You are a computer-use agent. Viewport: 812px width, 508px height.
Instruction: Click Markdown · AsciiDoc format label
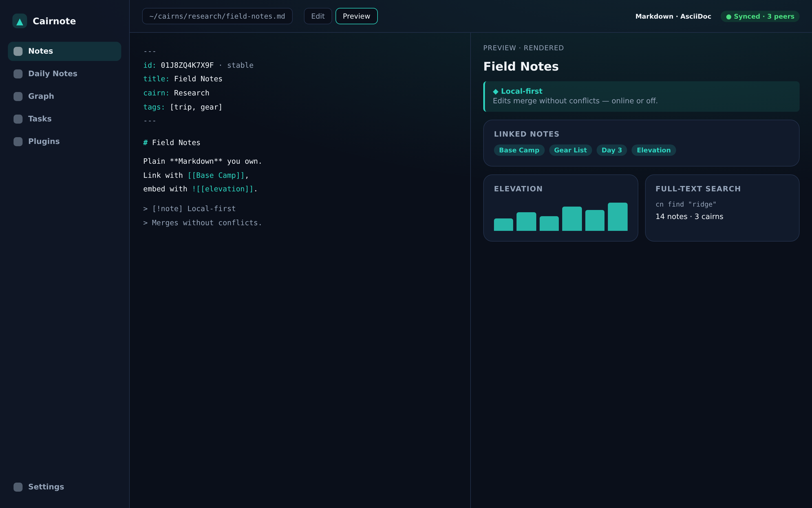pos(673,16)
